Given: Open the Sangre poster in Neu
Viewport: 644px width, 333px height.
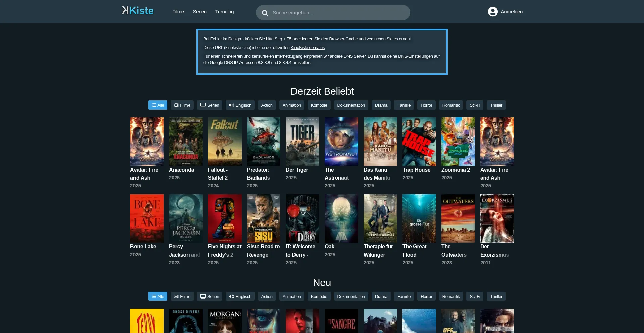Looking at the screenshot, I should click(341, 321).
